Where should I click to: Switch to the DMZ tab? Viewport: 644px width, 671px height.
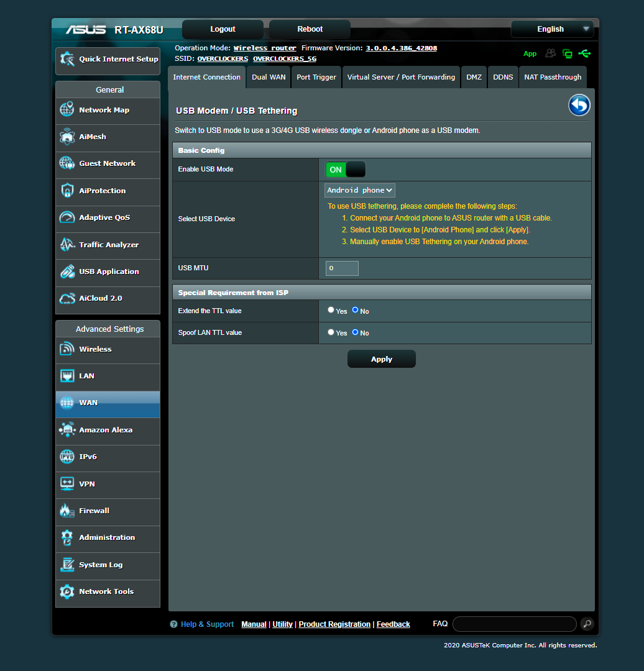tap(474, 78)
